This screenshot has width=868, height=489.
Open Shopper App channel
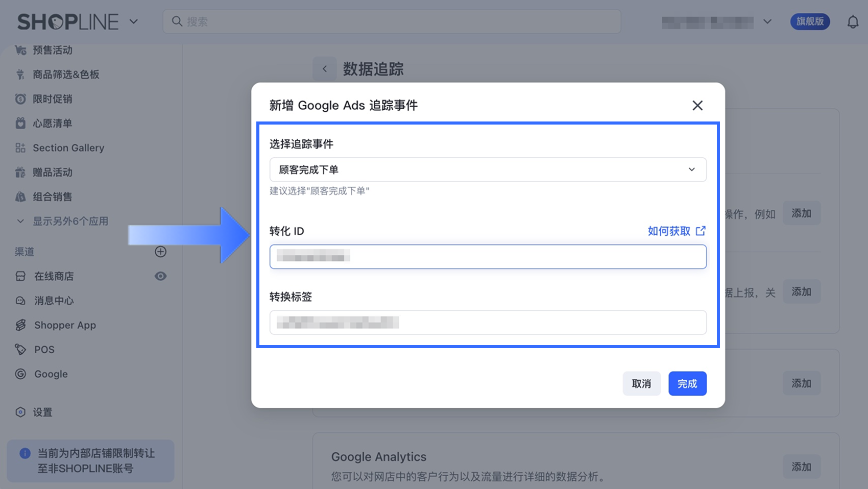65,325
